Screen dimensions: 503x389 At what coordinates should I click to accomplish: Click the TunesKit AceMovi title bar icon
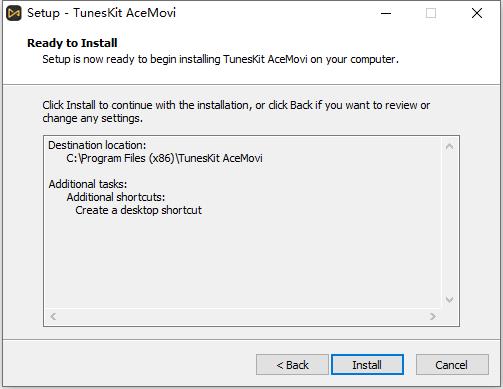pos(14,13)
